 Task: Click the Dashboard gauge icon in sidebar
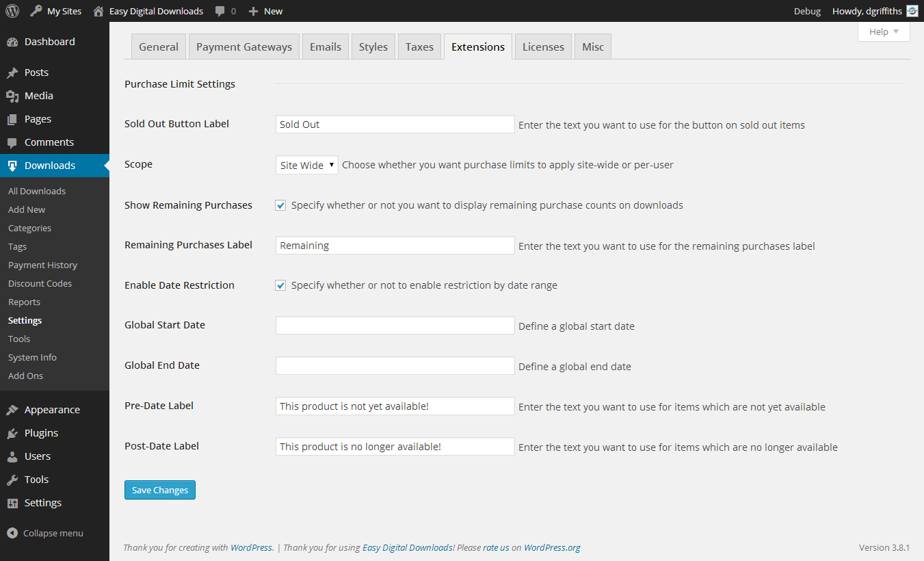(12, 42)
